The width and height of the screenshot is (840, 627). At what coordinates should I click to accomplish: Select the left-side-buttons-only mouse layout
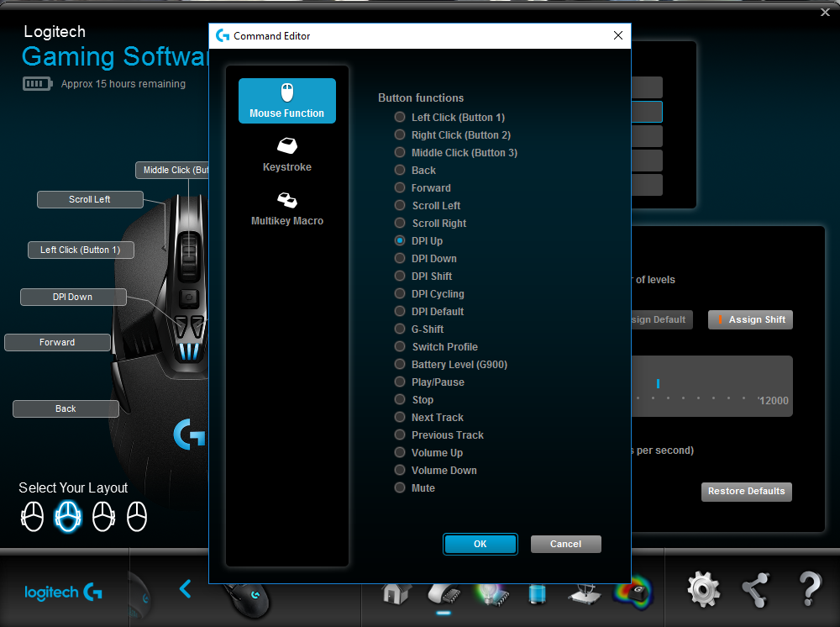[33, 516]
